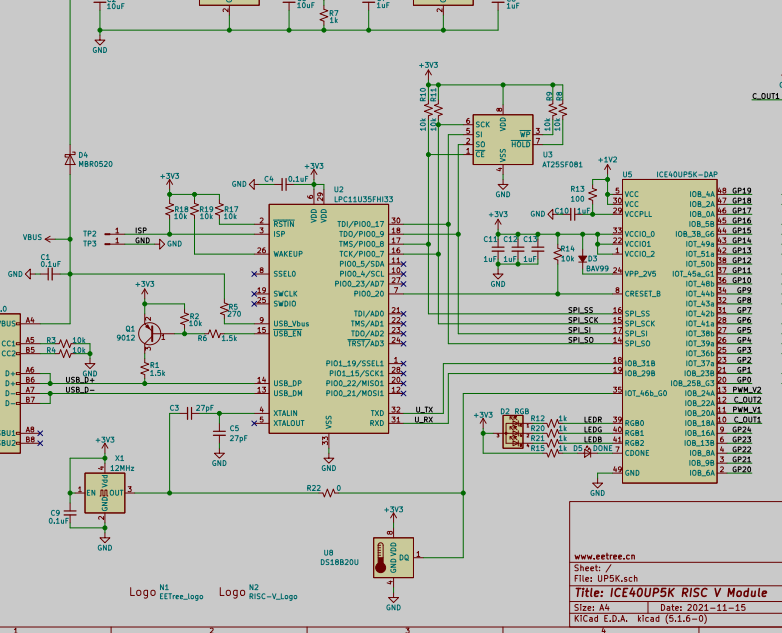Click the USB_D+ net label
Viewport: 782px width, 633px height.
click(80, 380)
